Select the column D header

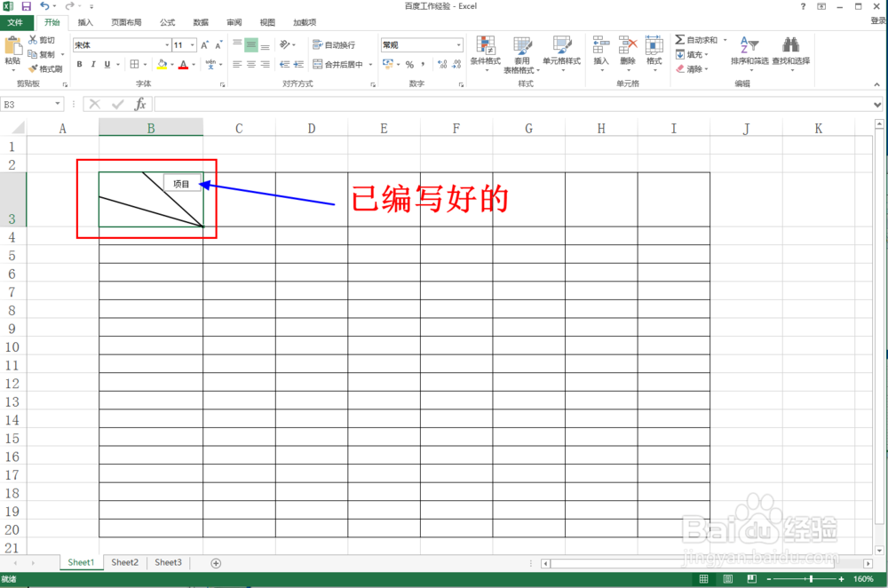(x=312, y=128)
